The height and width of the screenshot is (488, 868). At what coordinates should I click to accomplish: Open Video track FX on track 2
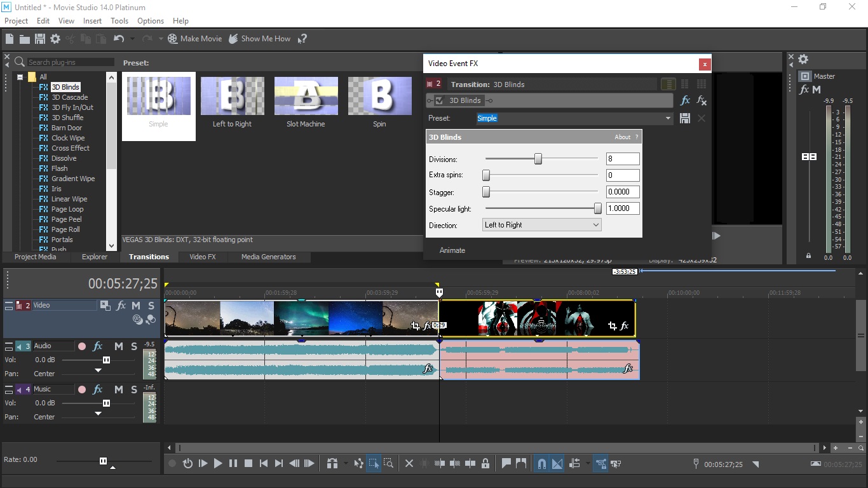(121, 306)
